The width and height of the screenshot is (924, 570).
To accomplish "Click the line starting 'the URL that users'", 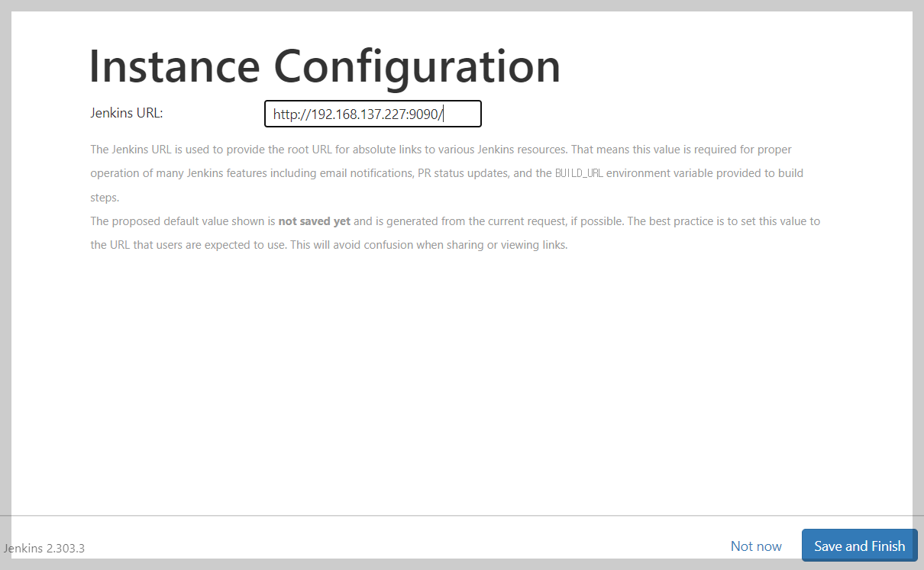I will (329, 246).
